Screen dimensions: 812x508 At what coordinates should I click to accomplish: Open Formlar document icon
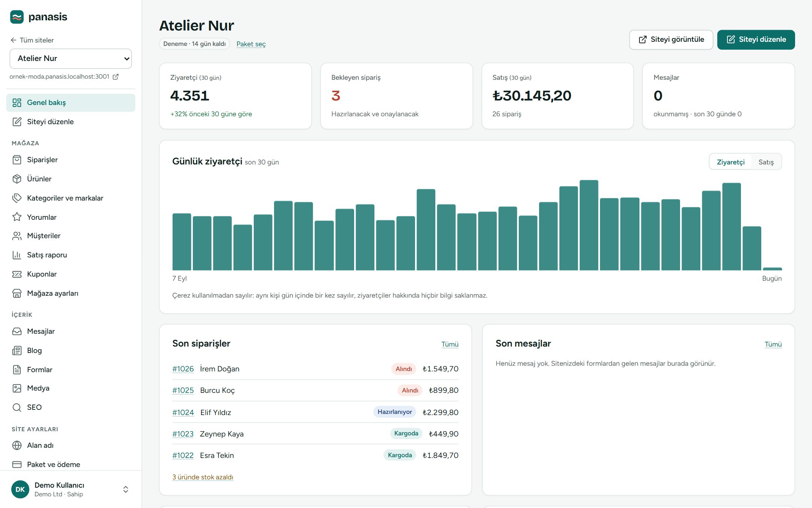[17, 370]
